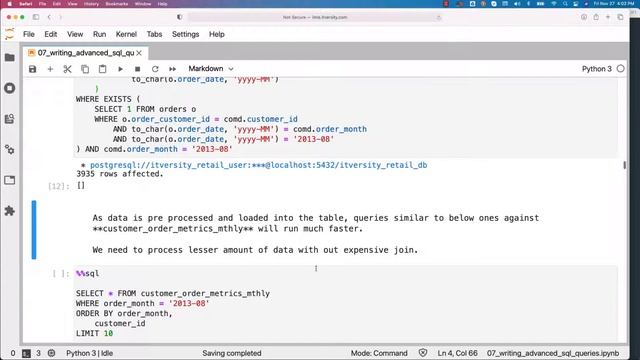640x360 pixels.
Task: Interrupt the kernel with the stop icon
Action: pyautogui.click(x=138, y=69)
